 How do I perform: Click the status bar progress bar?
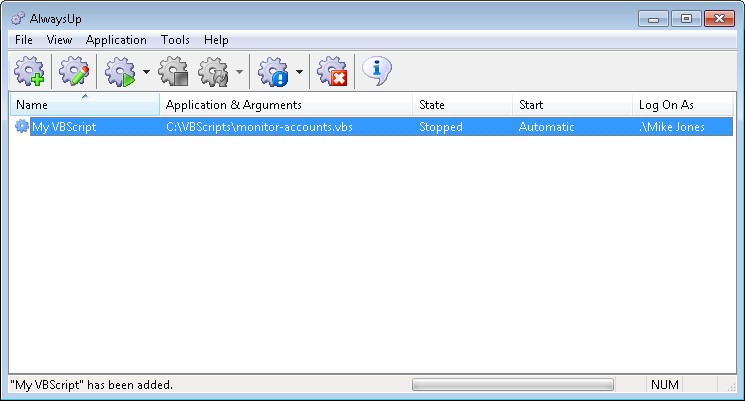coord(513,384)
